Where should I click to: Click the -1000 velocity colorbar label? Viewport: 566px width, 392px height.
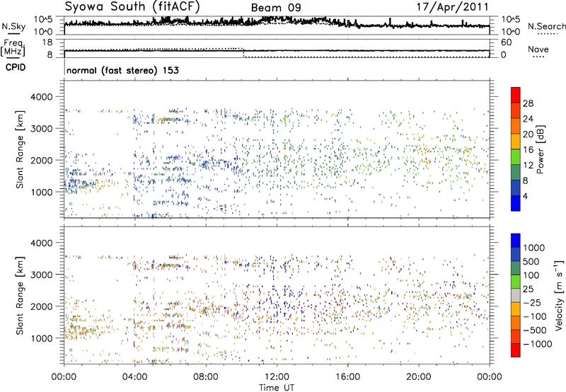pos(538,344)
